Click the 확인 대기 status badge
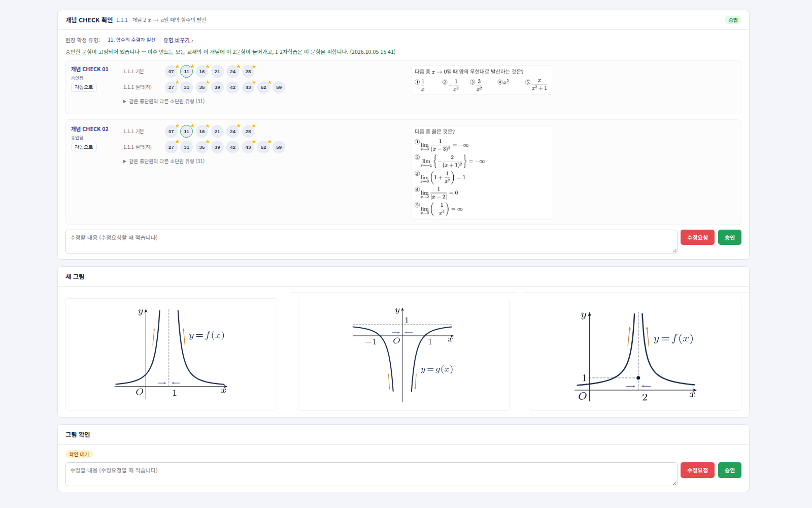812x508 pixels. (79, 454)
